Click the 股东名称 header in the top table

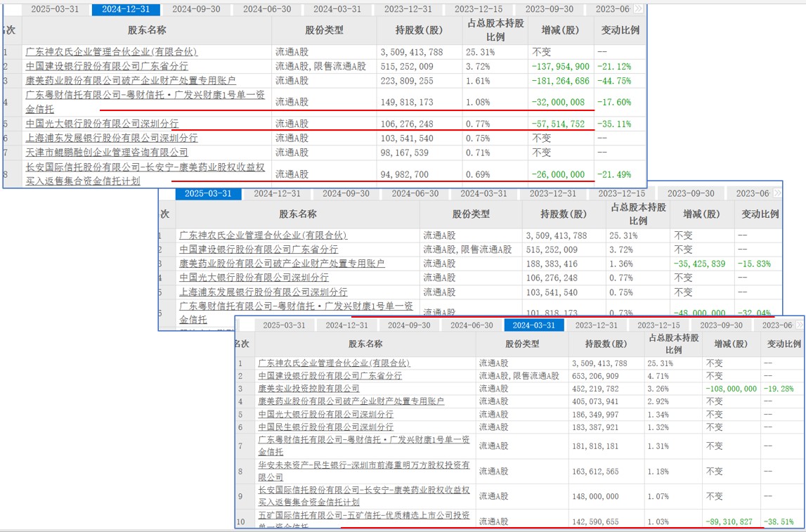[x=147, y=30]
